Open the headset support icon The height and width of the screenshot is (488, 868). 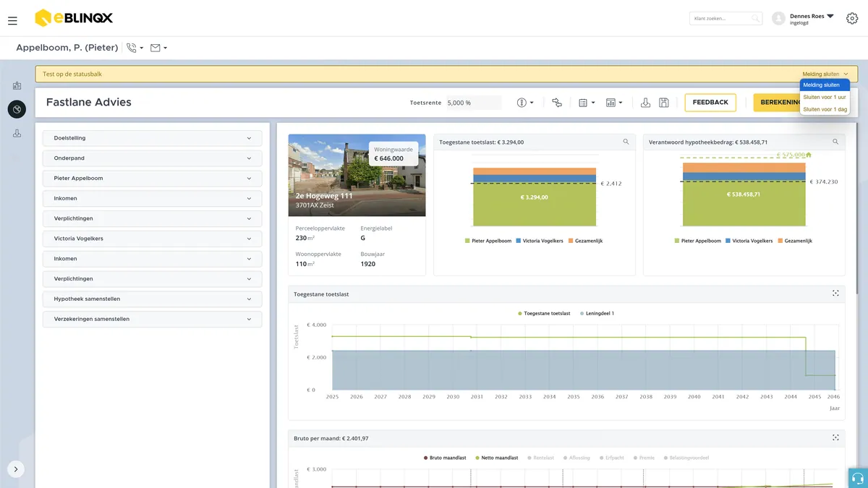click(x=858, y=478)
